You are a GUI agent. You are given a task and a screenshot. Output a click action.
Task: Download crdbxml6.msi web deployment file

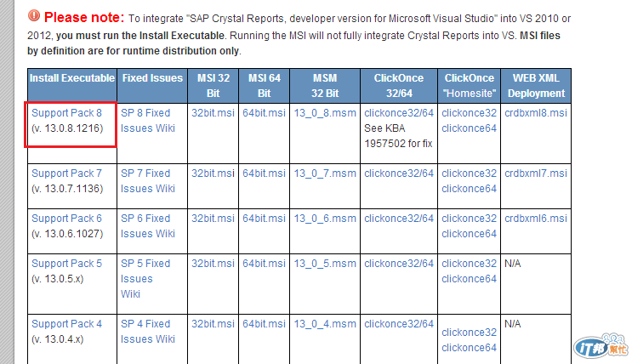click(536, 219)
